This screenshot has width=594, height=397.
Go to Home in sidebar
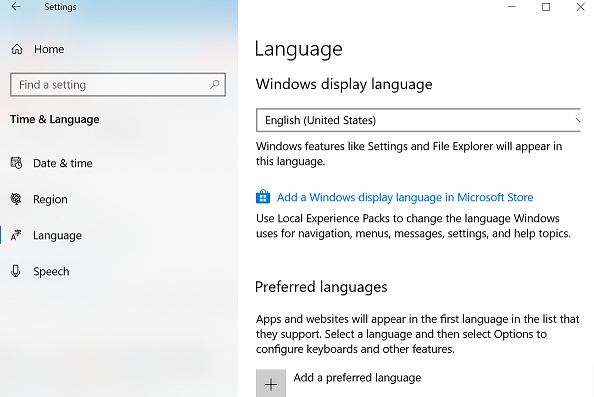(49, 49)
